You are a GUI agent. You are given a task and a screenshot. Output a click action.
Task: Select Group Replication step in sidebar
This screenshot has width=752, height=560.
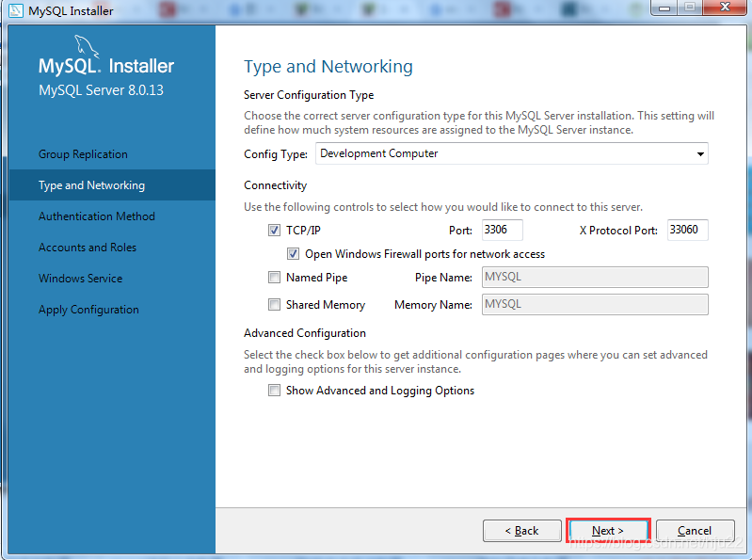[x=83, y=154]
